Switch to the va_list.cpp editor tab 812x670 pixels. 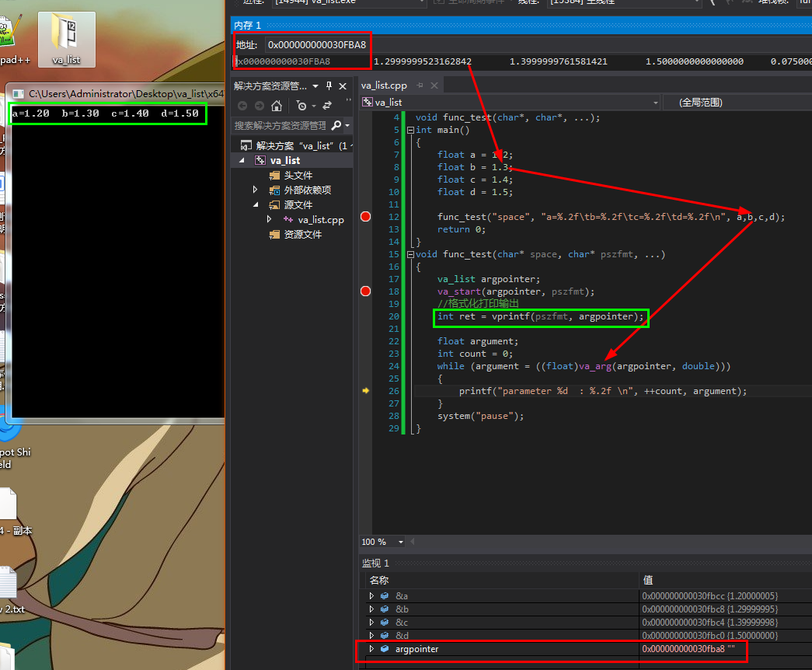click(x=385, y=85)
